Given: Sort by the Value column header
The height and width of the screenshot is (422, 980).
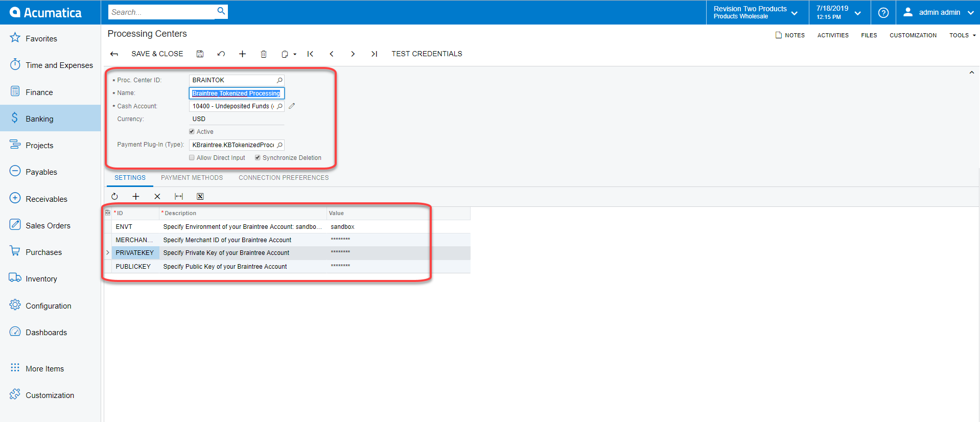Looking at the screenshot, I should tap(398, 213).
